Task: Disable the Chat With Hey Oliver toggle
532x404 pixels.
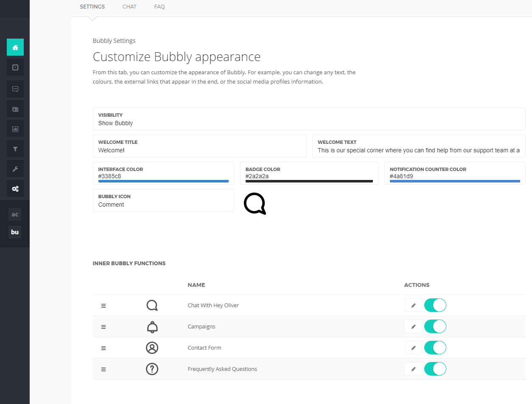Action: (435, 305)
